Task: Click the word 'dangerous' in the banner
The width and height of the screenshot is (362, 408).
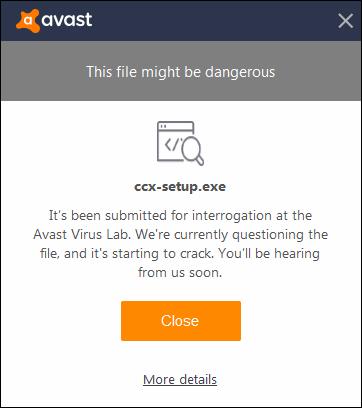Action: pyautogui.click(x=240, y=72)
